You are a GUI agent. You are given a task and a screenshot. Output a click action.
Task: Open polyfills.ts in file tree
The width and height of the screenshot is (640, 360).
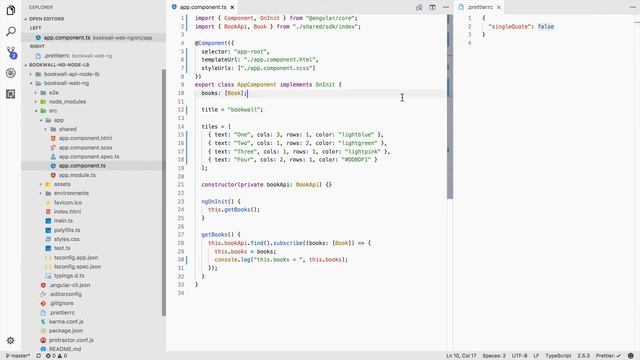pos(67,230)
